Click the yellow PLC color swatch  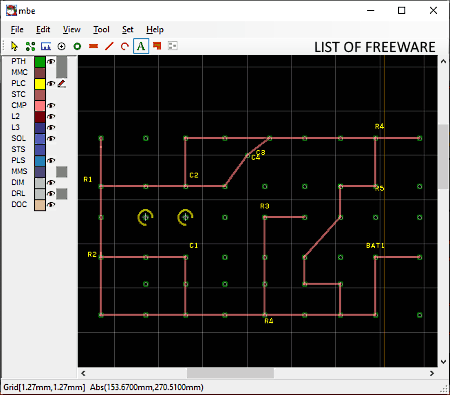click(40, 83)
